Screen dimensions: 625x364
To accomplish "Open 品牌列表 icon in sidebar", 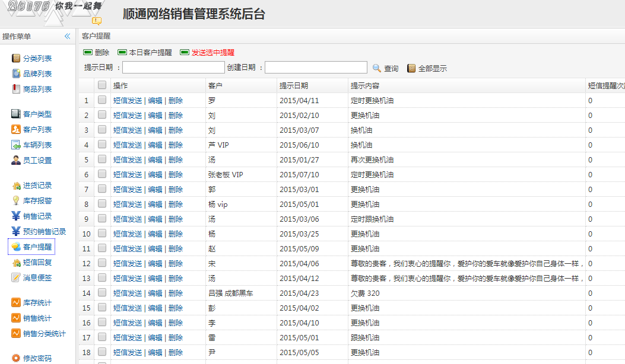I will pos(16,74).
